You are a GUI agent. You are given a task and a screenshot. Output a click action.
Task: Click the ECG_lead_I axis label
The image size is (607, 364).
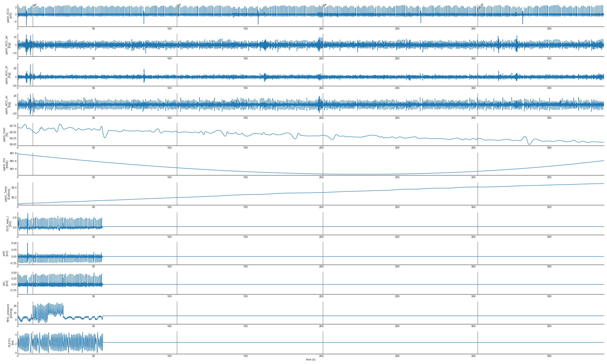pyautogui.click(x=9, y=223)
